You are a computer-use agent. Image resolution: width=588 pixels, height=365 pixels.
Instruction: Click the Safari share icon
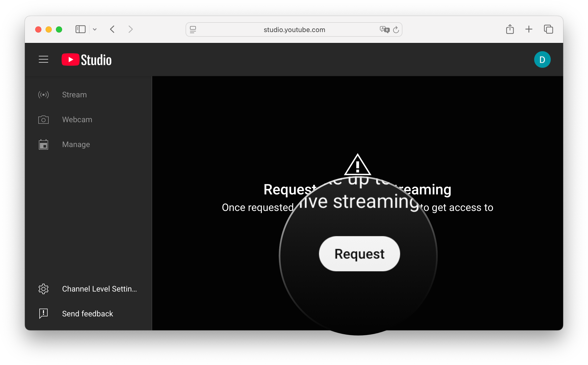coord(510,29)
